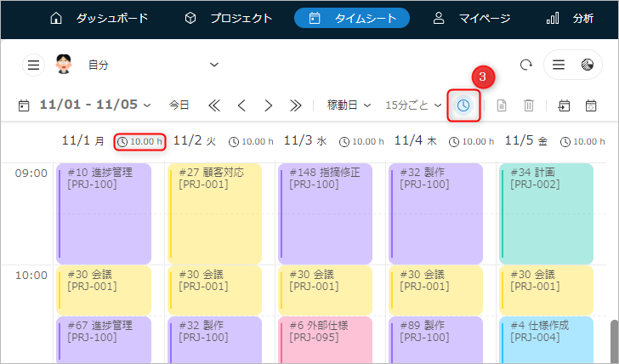Switch to the プロジェクト tab
Viewport: 619px width, 364px height.
click(229, 18)
